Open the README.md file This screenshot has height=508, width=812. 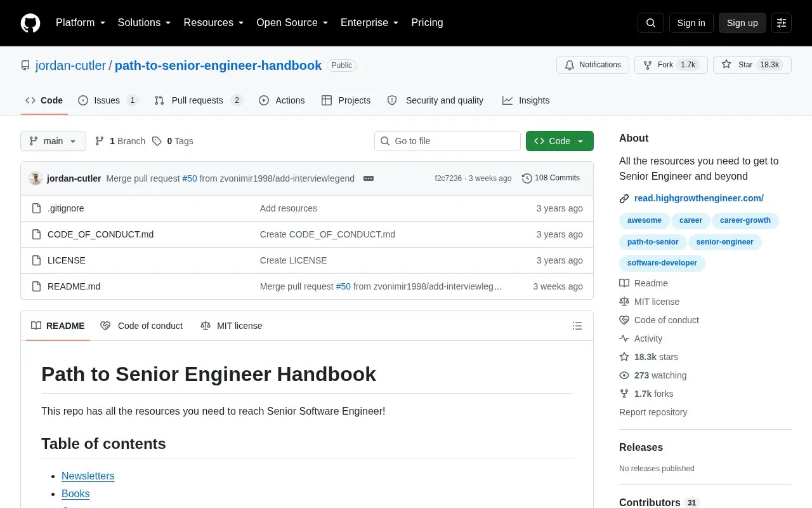click(74, 286)
